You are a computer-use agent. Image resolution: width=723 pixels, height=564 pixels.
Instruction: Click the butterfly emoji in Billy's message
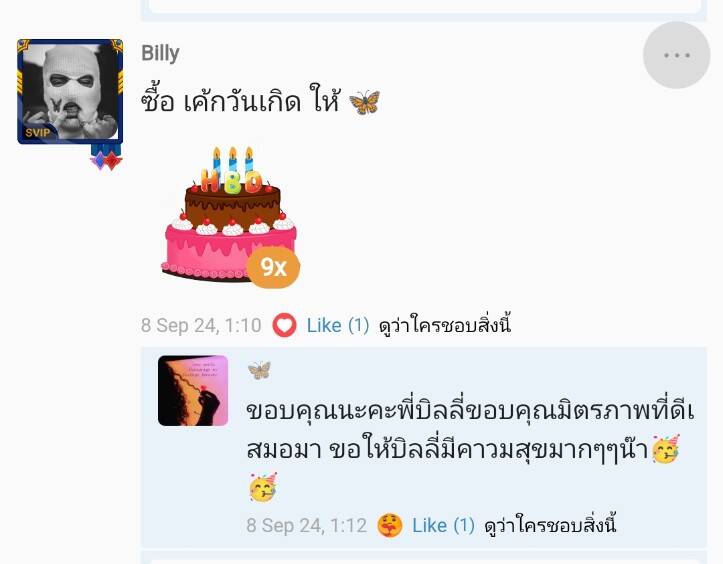coord(364,102)
